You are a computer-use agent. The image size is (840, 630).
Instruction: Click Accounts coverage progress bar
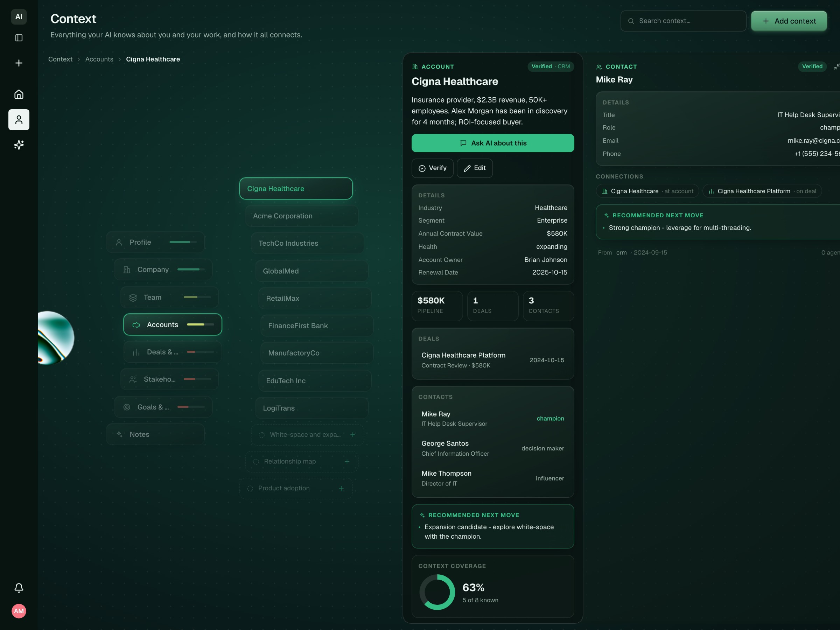tap(201, 325)
